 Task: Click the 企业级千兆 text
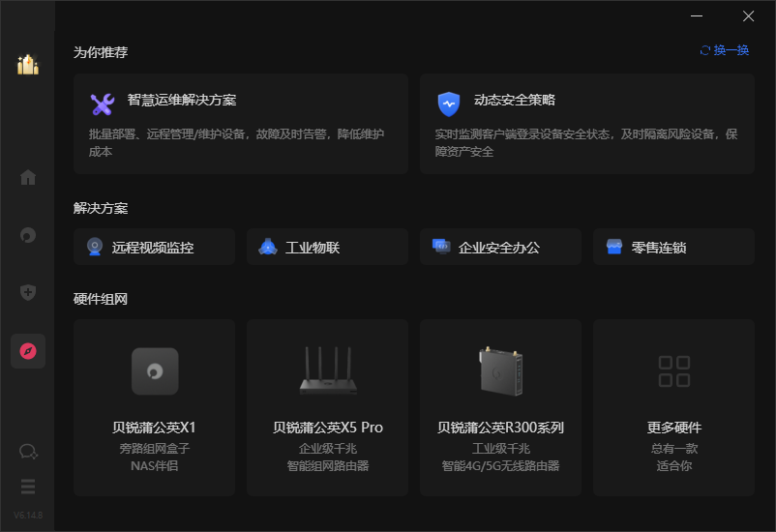point(328,449)
